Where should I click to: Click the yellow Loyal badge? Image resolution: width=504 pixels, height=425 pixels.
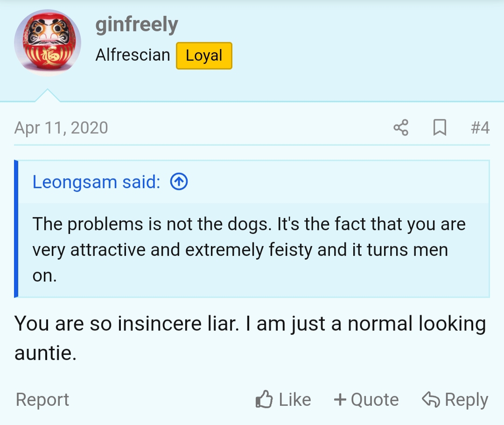coord(204,56)
